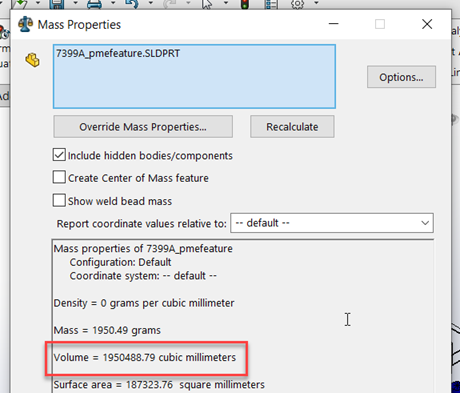Click the File Properties list icon

pyautogui.click(x=271, y=4)
